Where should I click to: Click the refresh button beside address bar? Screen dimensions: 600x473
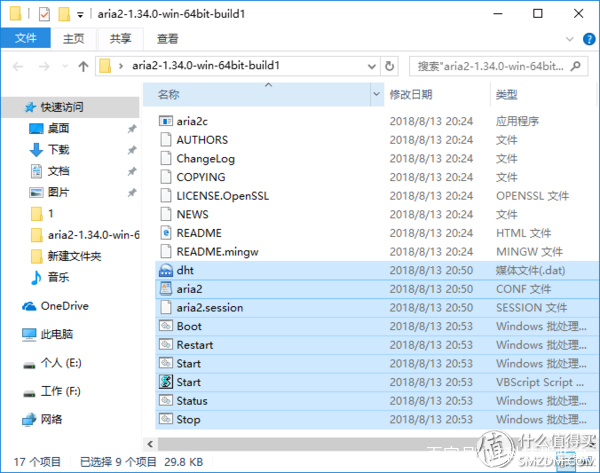coord(389,66)
